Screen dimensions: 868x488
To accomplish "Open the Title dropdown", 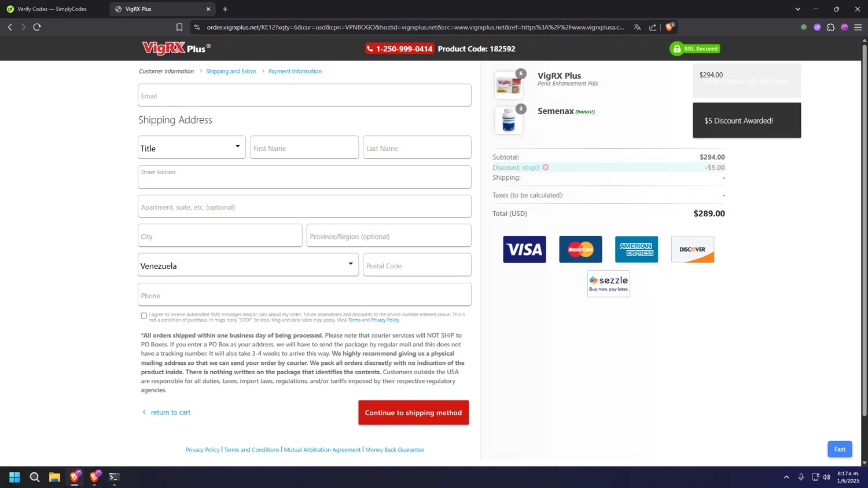I will tap(192, 147).
